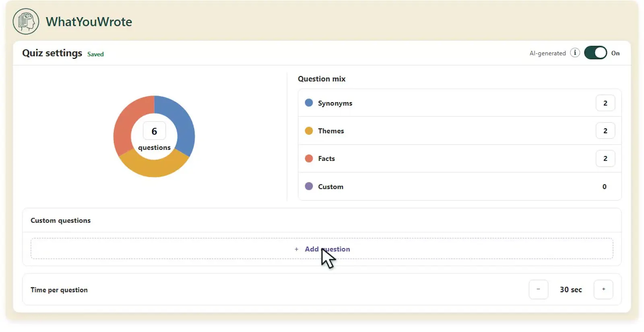Click the AI-generated label text
The image size is (644, 332).
pos(547,53)
